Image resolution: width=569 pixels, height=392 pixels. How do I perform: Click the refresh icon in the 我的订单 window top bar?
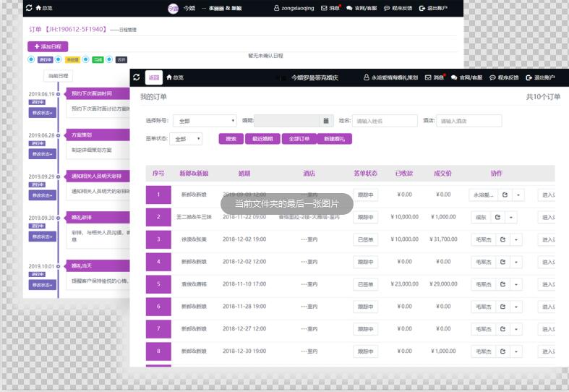[137, 77]
